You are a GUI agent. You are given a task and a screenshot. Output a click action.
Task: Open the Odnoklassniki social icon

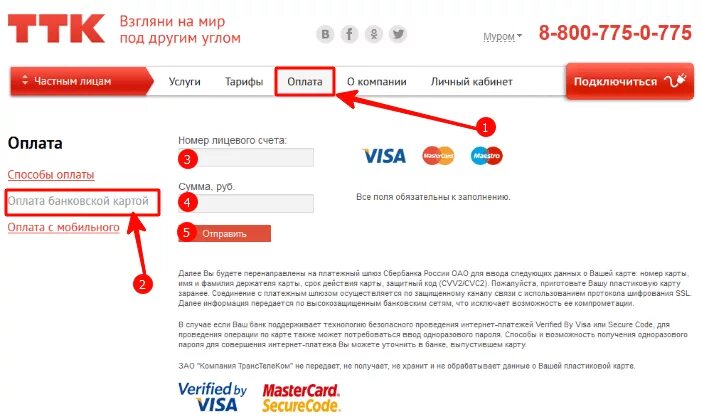point(374,34)
